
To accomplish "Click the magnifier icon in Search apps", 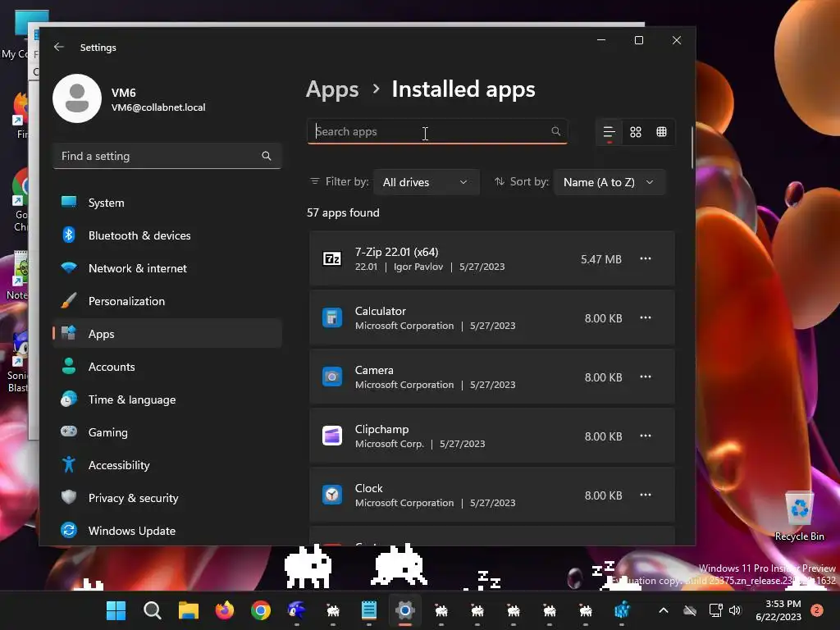I will 555,131.
